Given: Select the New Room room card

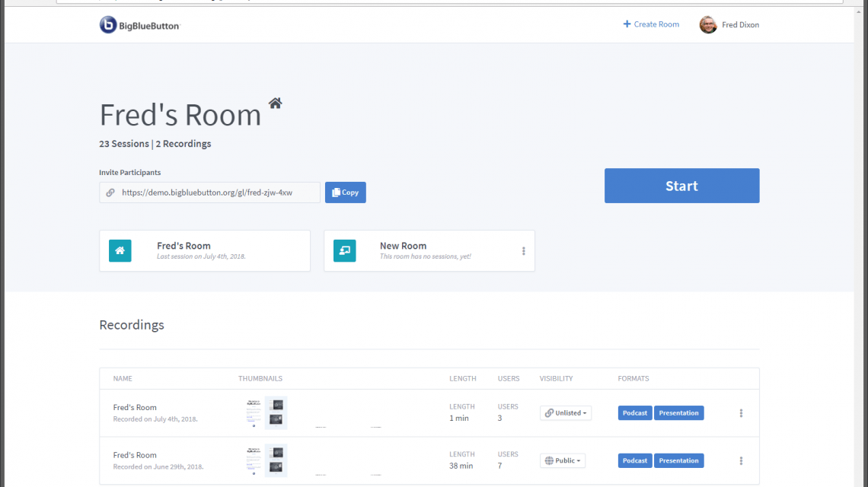Looking at the screenshot, I should tap(429, 250).
